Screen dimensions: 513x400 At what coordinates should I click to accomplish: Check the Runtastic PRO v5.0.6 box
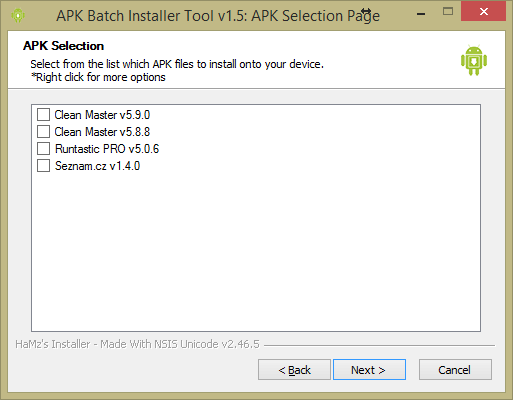point(43,148)
